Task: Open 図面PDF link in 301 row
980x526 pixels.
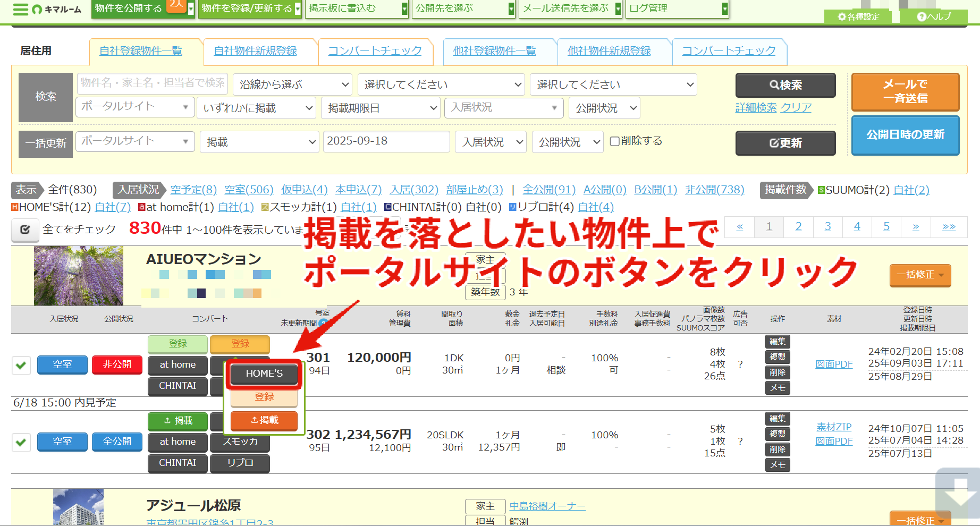Action: click(x=834, y=364)
